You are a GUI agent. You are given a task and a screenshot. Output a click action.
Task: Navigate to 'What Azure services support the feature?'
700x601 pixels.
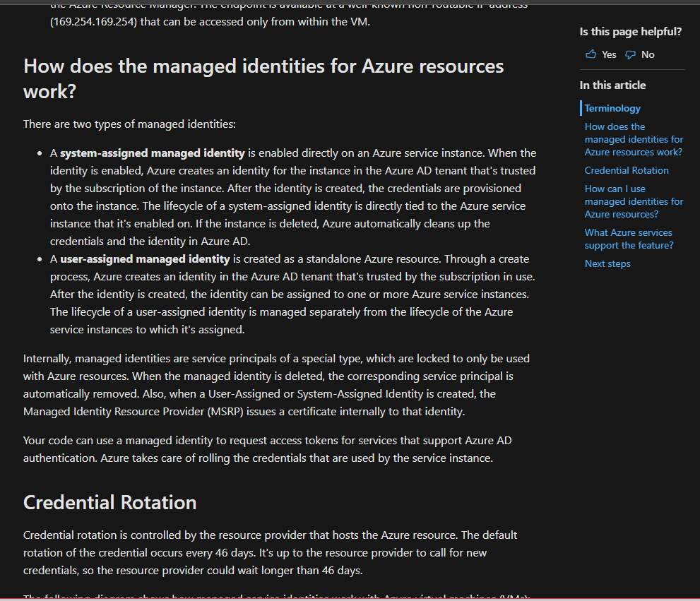pyautogui.click(x=629, y=239)
